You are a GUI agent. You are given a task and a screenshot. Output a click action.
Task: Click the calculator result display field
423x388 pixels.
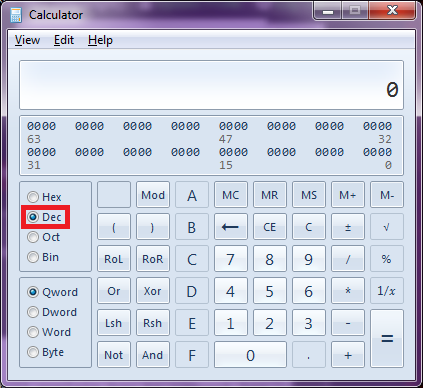click(211, 85)
